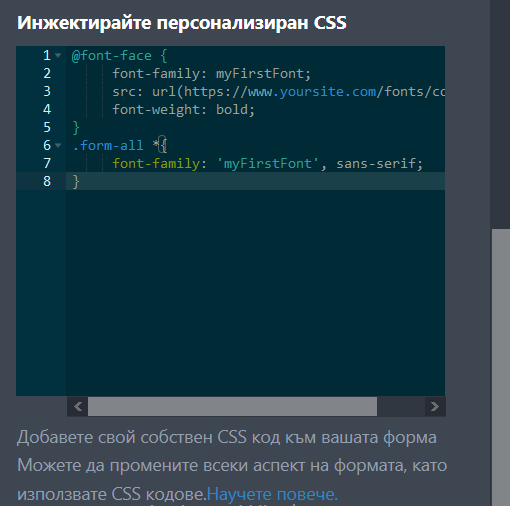Screen dimensions: 510x506
Task: Click the horizontal scrollbar thumb of the code editor
Action: coord(232,406)
